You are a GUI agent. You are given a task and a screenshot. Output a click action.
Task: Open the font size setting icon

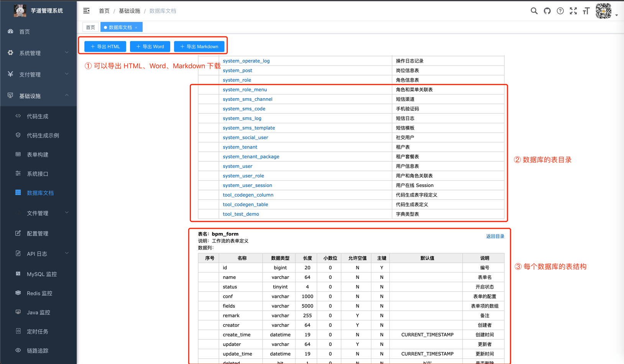[x=586, y=11]
